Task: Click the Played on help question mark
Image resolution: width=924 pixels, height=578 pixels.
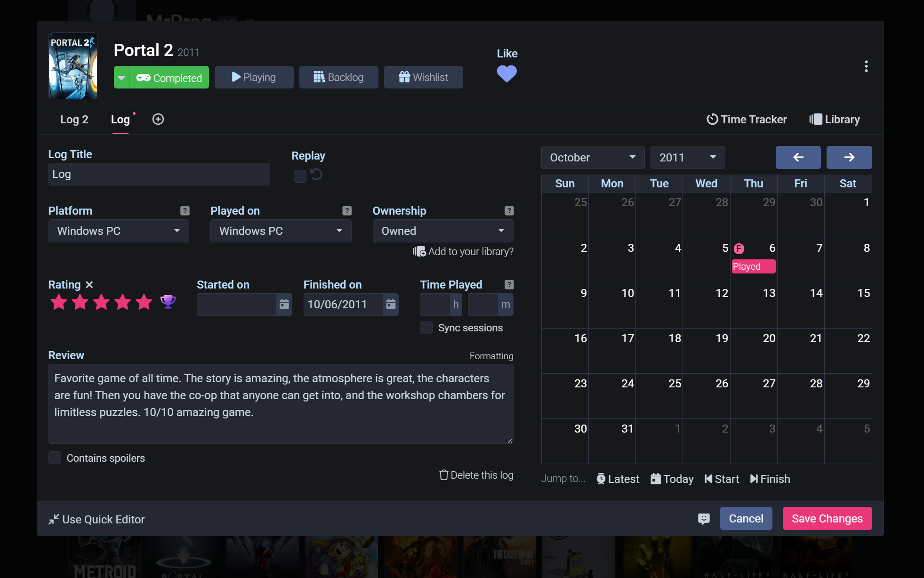Action: pyautogui.click(x=347, y=211)
